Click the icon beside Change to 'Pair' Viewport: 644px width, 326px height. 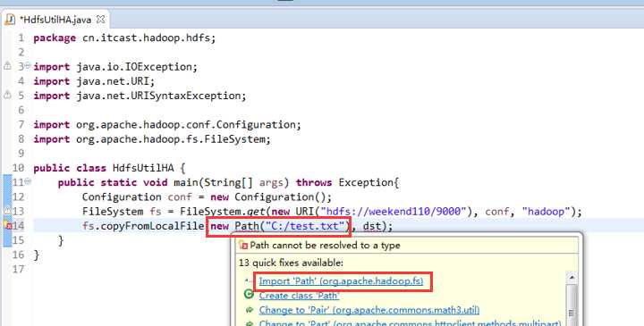pyautogui.click(x=249, y=310)
